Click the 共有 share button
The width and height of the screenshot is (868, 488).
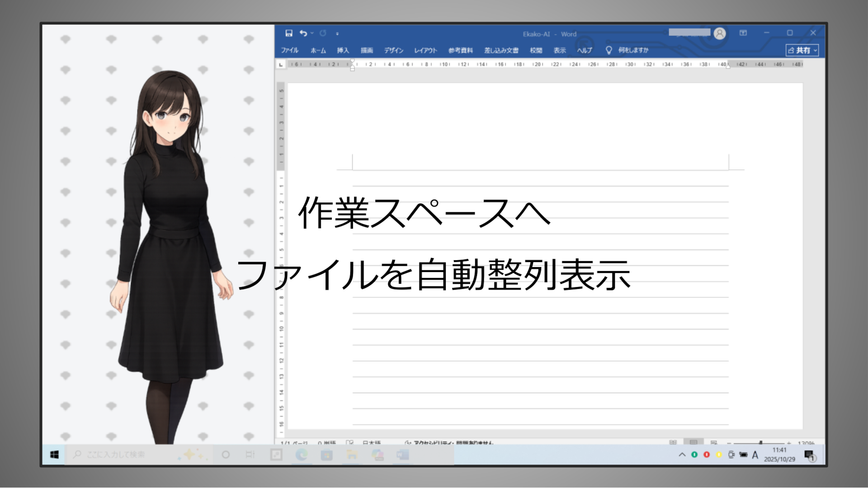802,50
